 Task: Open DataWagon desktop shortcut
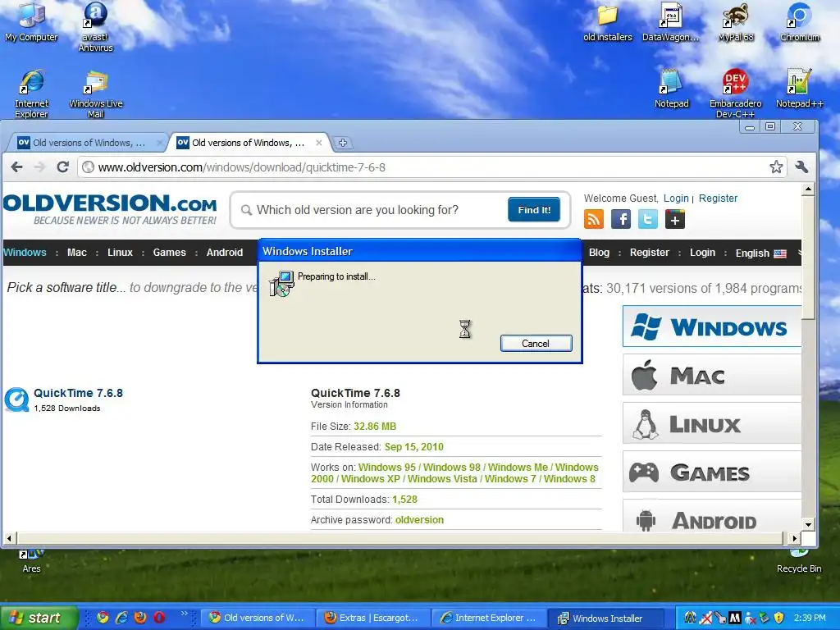pyautogui.click(x=671, y=21)
